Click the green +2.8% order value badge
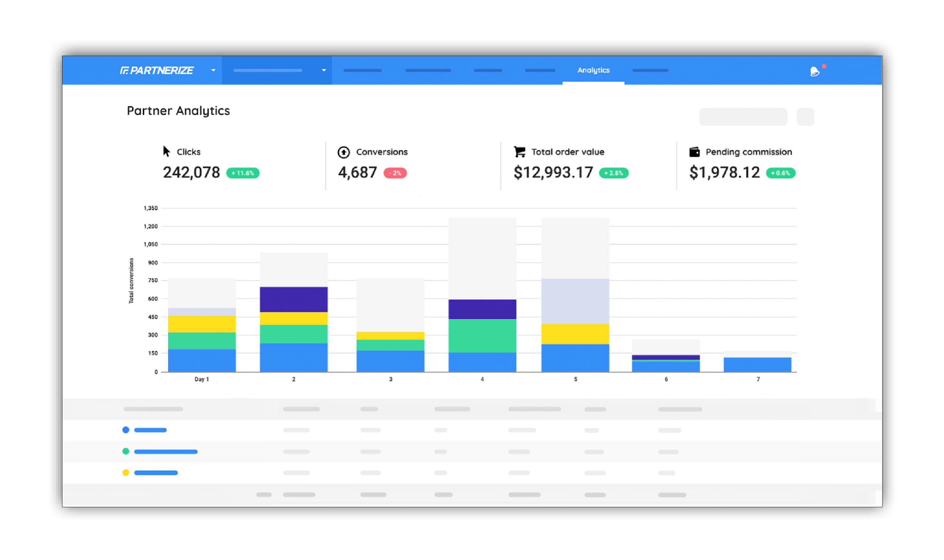This screenshot has height=560, width=944. [613, 173]
